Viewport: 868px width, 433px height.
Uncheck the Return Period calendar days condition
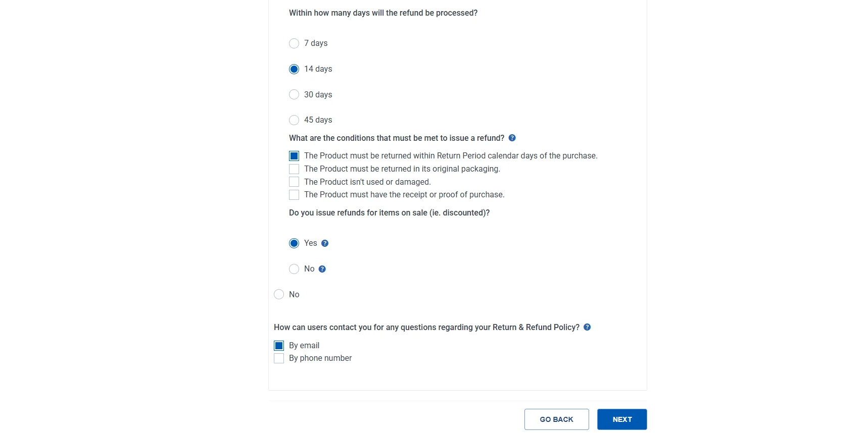click(294, 156)
